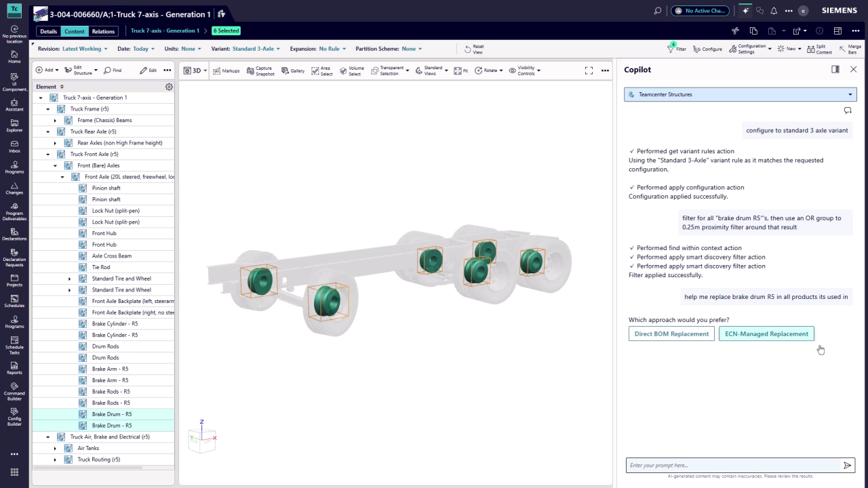Expand the Frame (Chassis) Beams node

(x=55, y=120)
